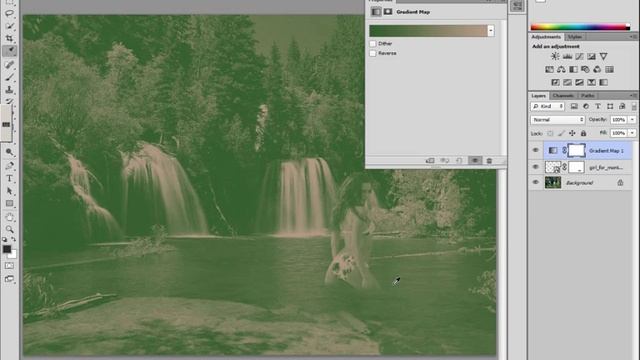The image size is (640, 360).
Task: Select the Crop tool
Action: coord(9,38)
